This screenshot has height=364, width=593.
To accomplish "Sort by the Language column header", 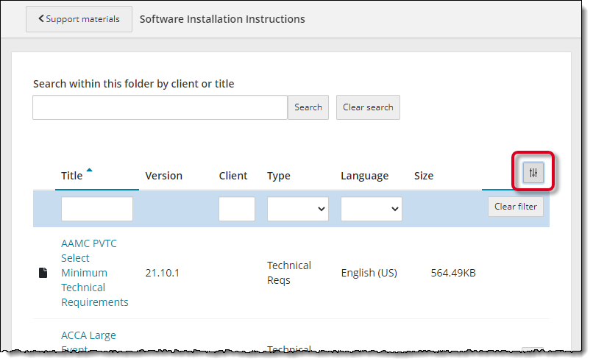I will tap(364, 176).
